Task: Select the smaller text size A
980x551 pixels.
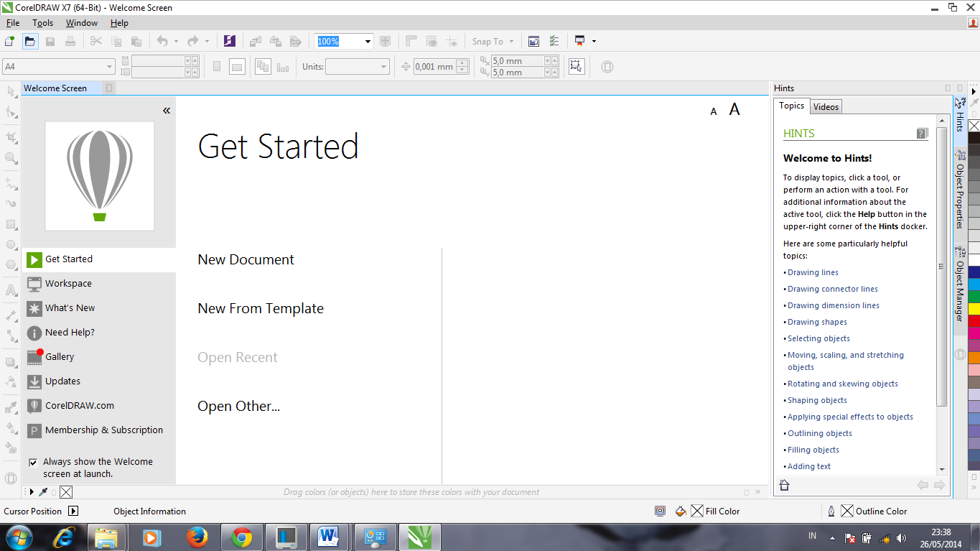Action: 714,111
